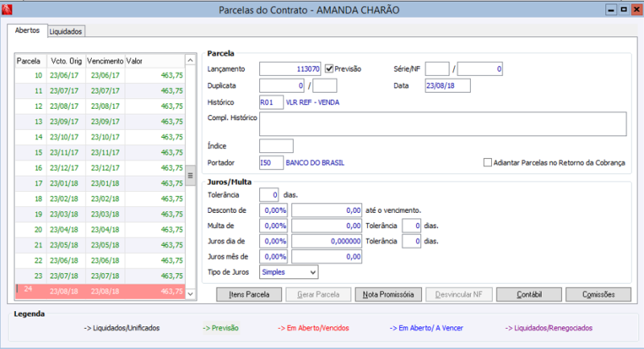Image resolution: width=644 pixels, height=349 pixels.
Task: Select parcel row 22 due 23/06/18
Action: pos(100,260)
